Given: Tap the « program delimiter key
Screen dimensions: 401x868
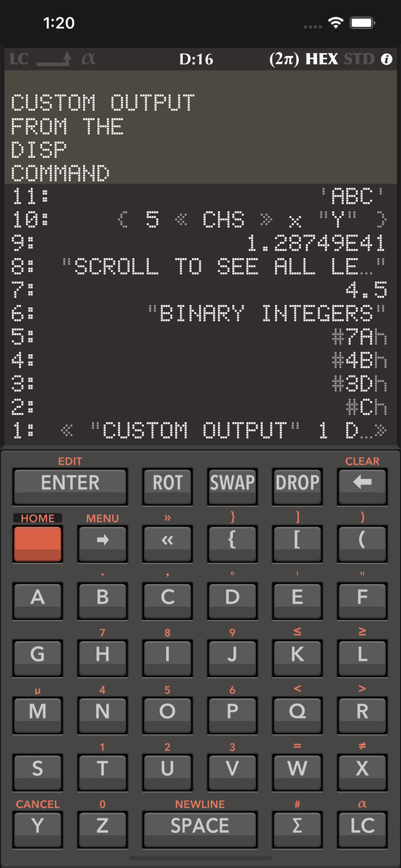Looking at the screenshot, I should (x=168, y=543).
